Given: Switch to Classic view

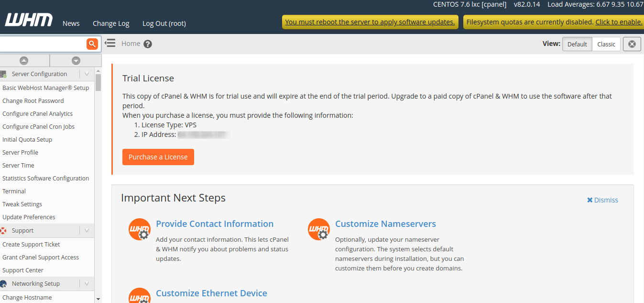Looking at the screenshot, I should click(x=606, y=44).
